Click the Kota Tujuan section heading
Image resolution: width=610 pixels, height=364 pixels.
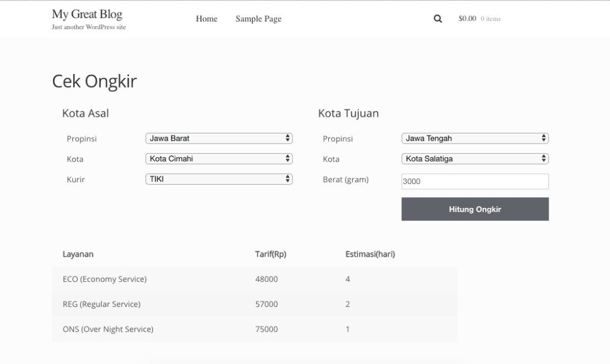point(348,113)
